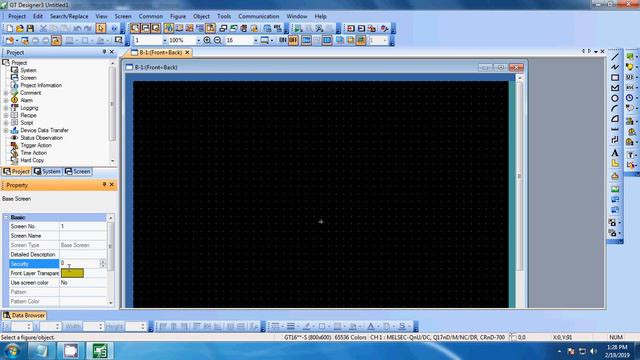The image size is (640, 360).
Task: Open the 100% zoom dropdown
Action: click(198, 40)
